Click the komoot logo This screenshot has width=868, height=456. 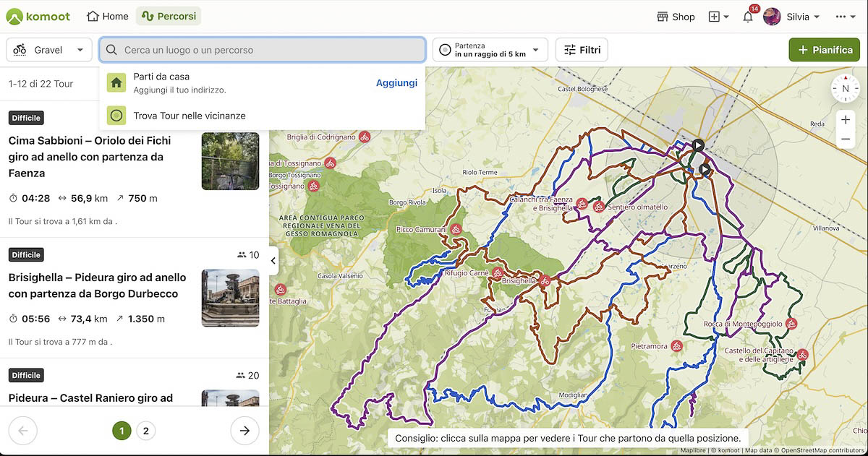tap(40, 16)
